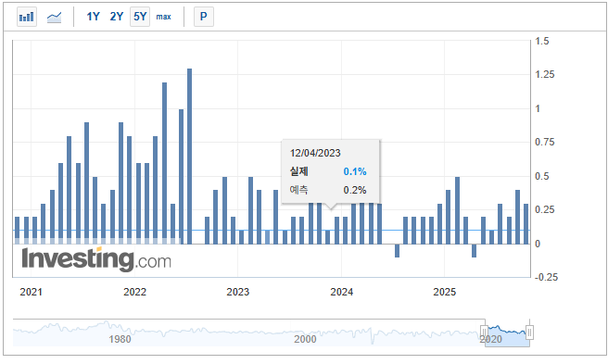Click the 1.25 y-axis value
This screenshot has height=364, width=608.
(x=544, y=74)
